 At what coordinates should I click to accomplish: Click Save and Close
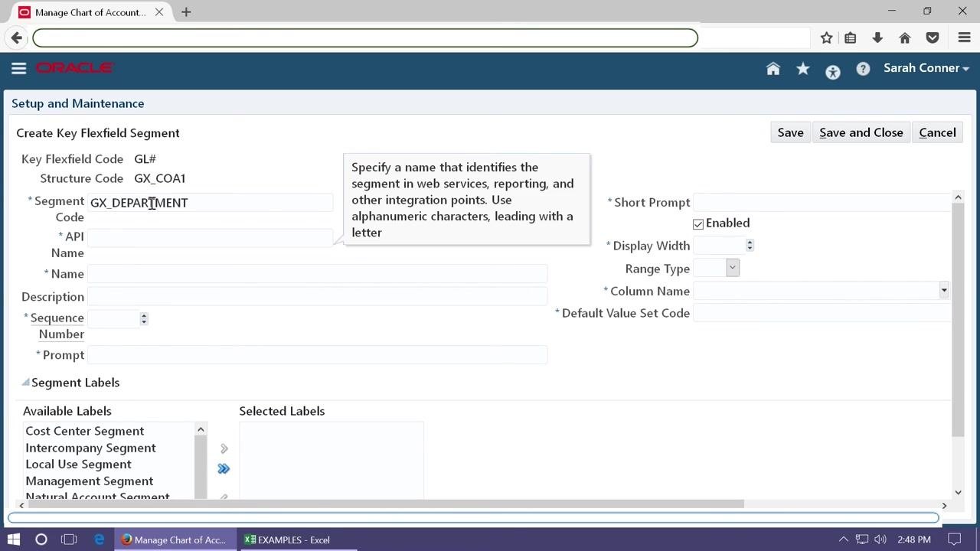tap(861, 132)
